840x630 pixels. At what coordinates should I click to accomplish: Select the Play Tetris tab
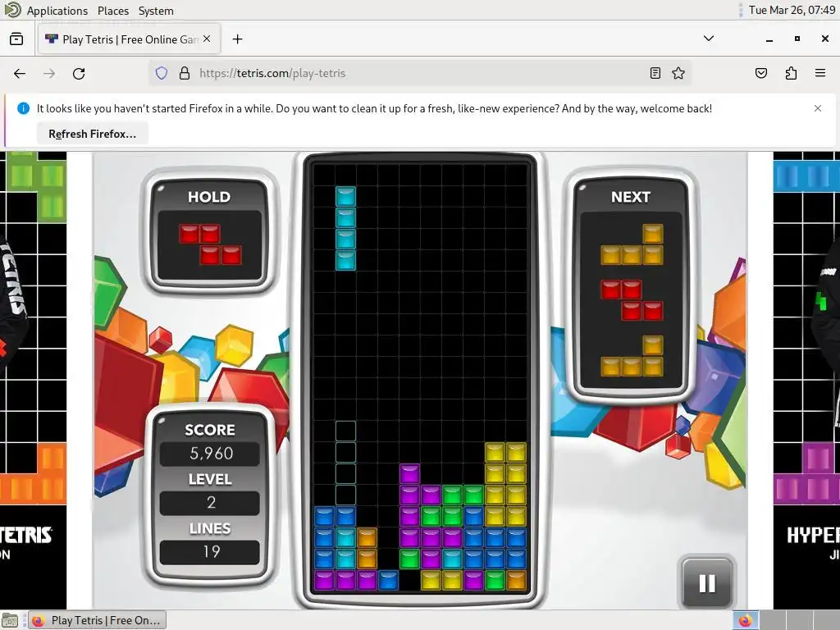tap(129, 39)
